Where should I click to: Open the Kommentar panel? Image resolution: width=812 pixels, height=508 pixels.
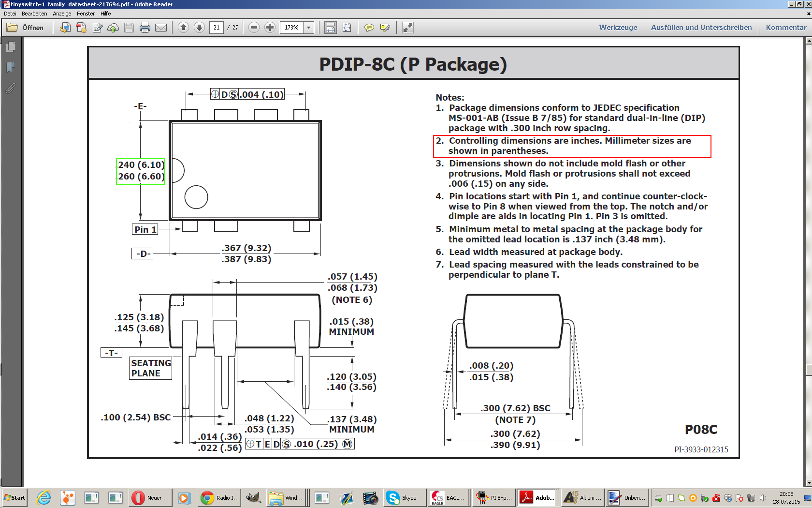click(786, 28)
